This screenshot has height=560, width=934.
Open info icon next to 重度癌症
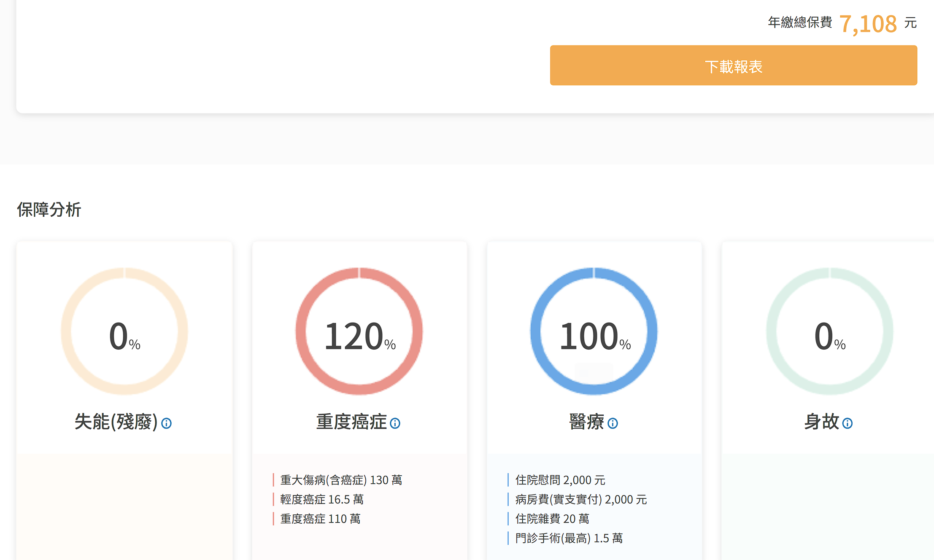click(395, 423)
